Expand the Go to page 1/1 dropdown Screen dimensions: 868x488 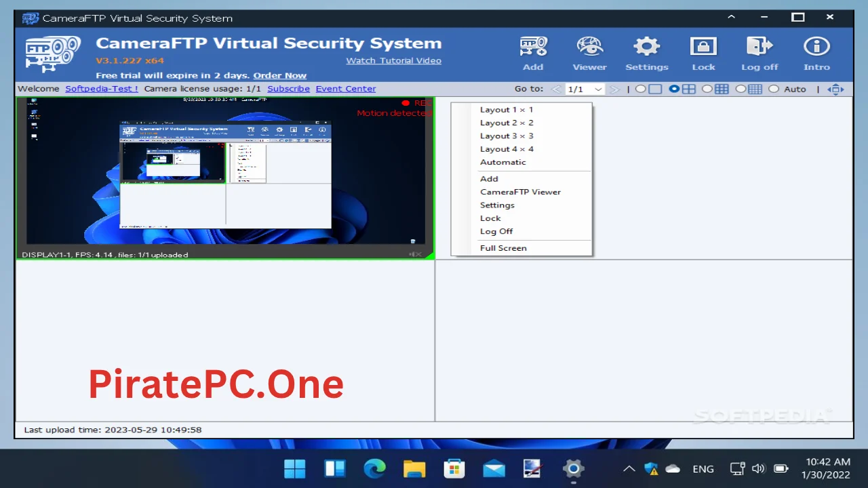[x=598, y=89]
